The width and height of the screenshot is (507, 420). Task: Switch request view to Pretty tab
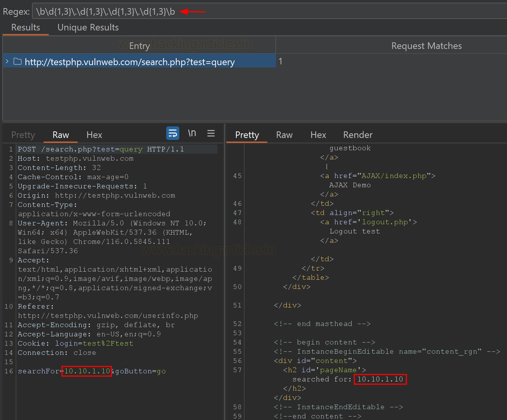point(23,135)
